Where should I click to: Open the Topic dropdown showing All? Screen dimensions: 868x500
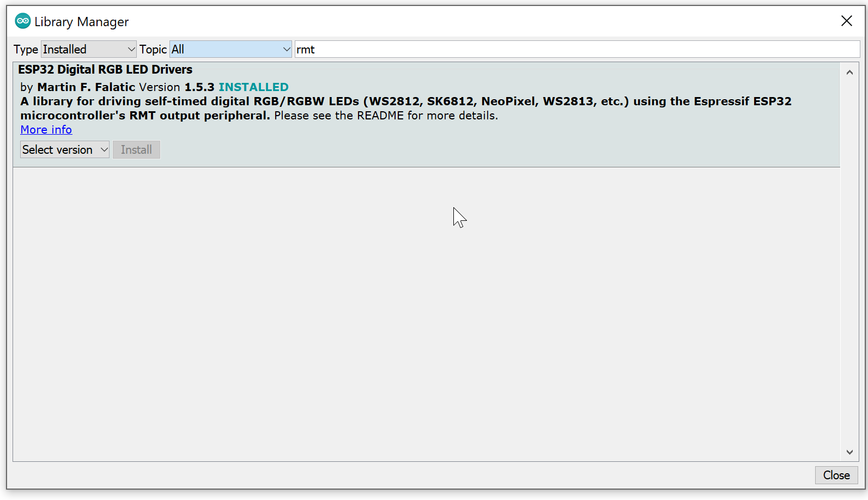(230, 49)
